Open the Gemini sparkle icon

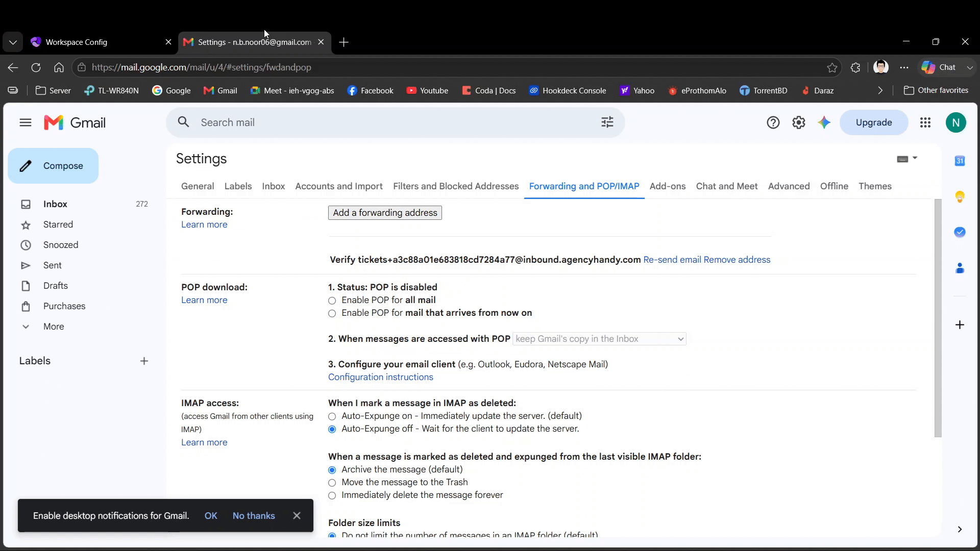pos(824,122)
